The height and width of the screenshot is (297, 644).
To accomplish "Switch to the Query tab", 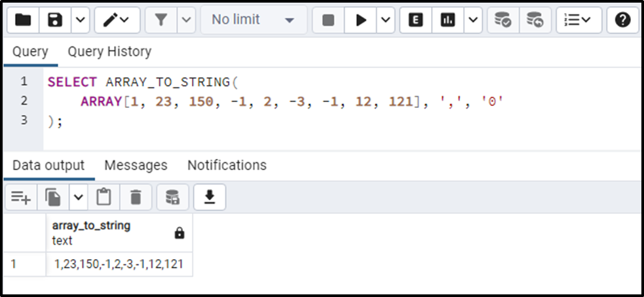I will (x=30, y=52).
